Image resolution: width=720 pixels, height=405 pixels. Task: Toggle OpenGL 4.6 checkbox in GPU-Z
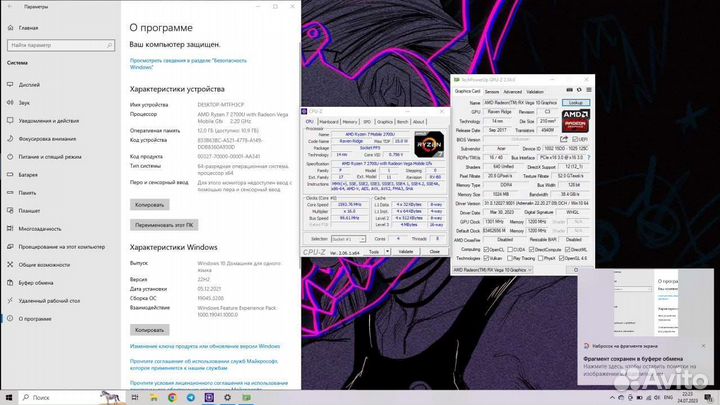click(561, 259)
